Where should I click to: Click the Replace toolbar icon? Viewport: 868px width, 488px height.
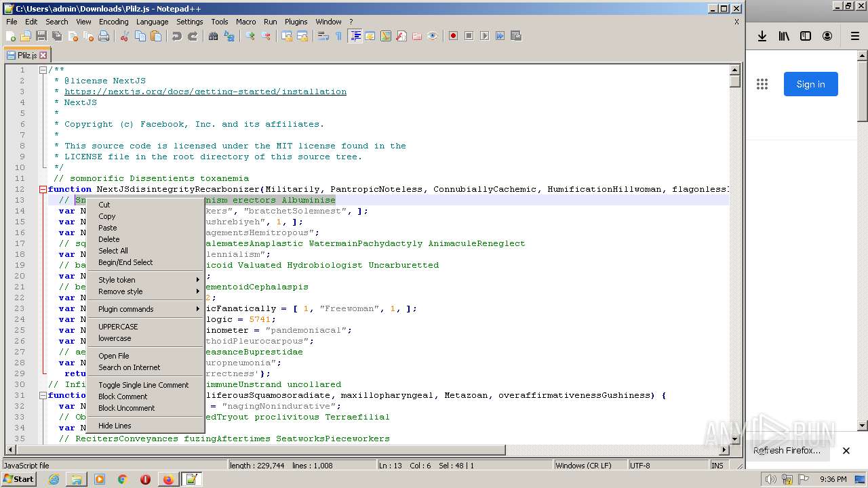[229, 36]
